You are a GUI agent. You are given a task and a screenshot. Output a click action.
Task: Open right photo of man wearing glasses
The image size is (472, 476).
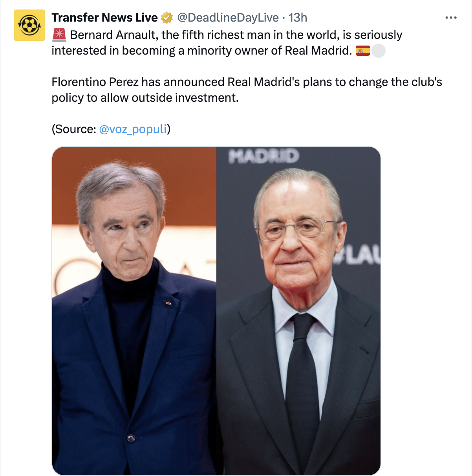[x=298, y=311]
